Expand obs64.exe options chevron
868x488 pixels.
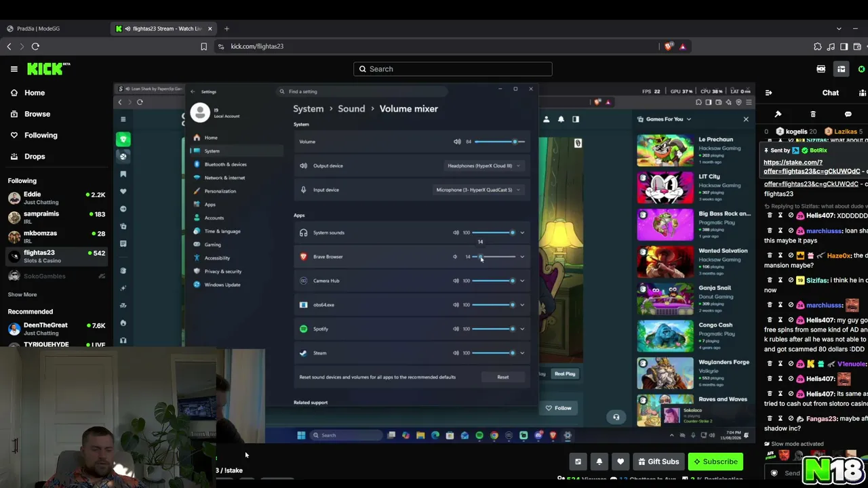tap(521, 305)
